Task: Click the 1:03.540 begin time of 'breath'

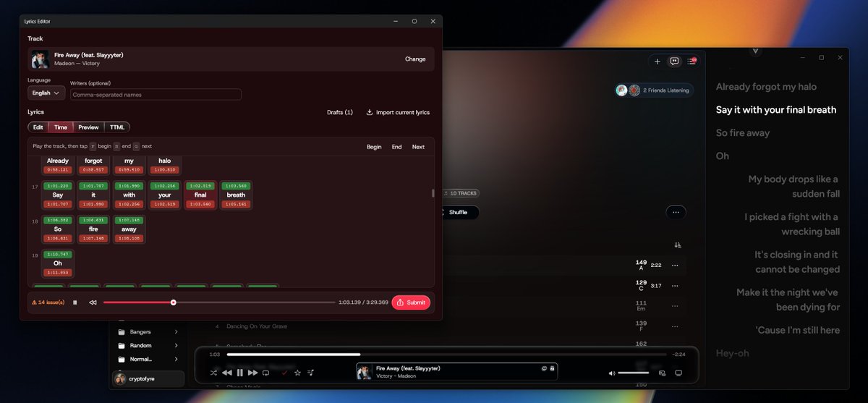Action: [236, 186]
